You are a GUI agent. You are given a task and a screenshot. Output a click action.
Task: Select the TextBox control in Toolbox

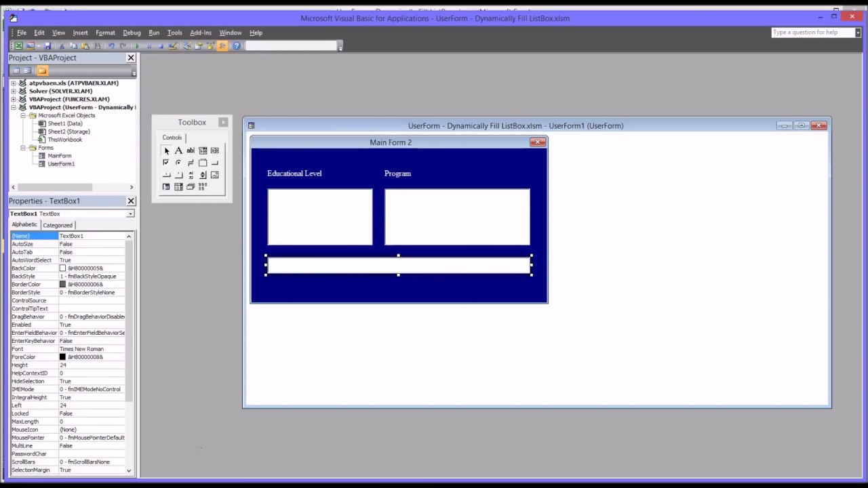(191, 150)
